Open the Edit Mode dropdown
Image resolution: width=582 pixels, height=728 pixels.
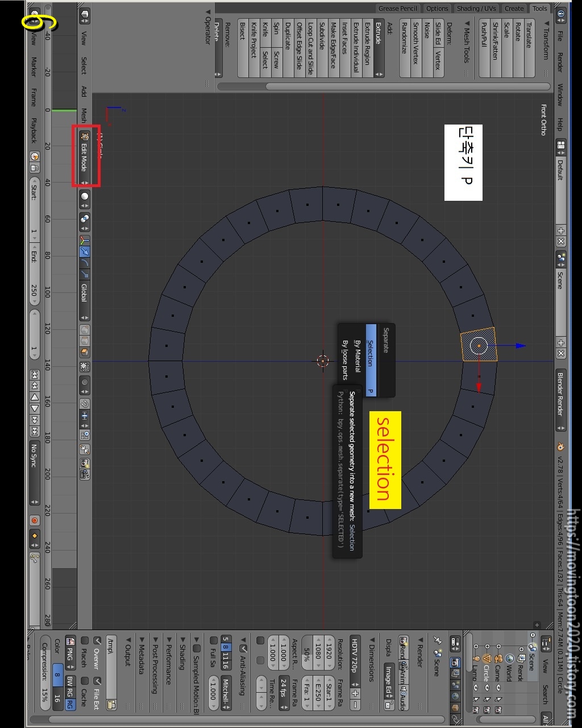(x=85, y=158)
